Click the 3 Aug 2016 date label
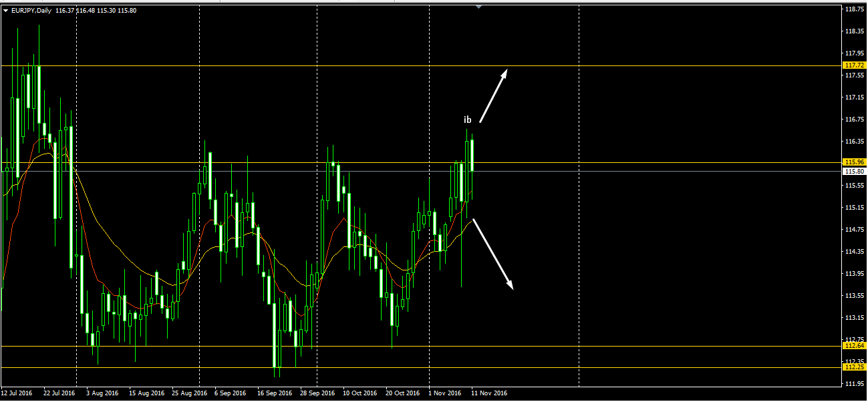 (102, 393)
